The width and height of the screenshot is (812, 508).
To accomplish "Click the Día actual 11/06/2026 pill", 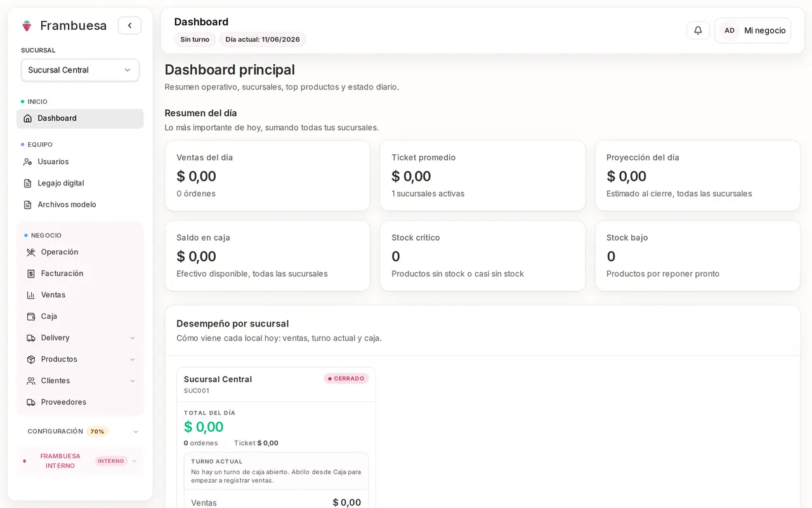I will (x=263, y=39).
